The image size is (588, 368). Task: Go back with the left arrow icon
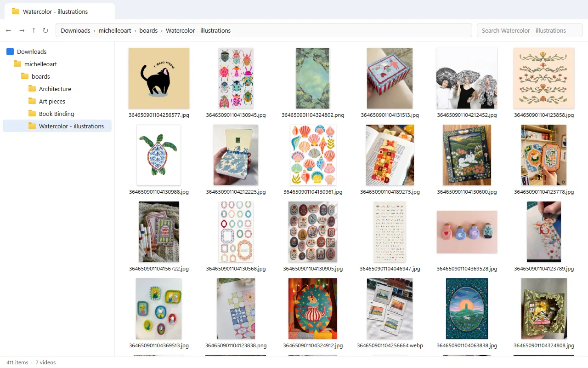[x=8, y=30]
